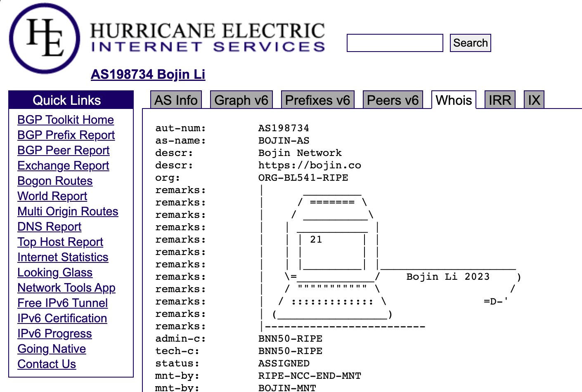Open the Prefixes v6 tab
Image resolution: width=582 pixels, height=392 pixels.
pos(317,100)
